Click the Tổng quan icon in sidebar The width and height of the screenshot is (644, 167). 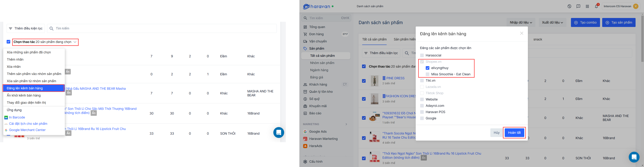coord(305,27)
